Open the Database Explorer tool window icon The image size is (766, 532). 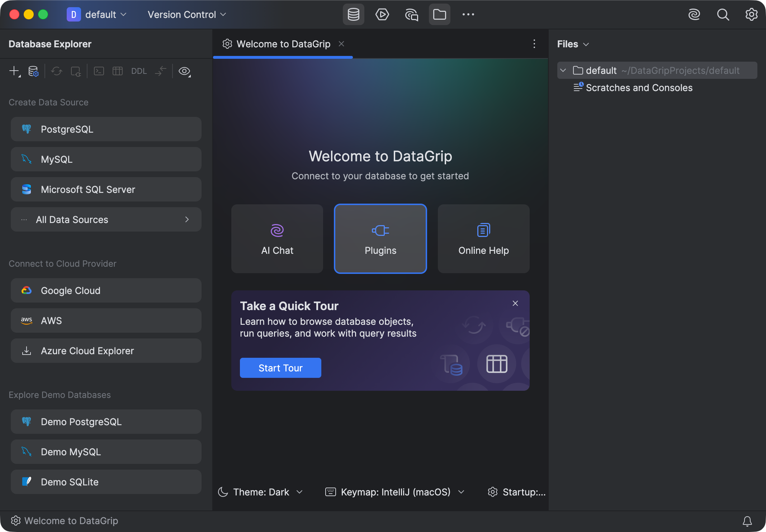coord(353,15)
